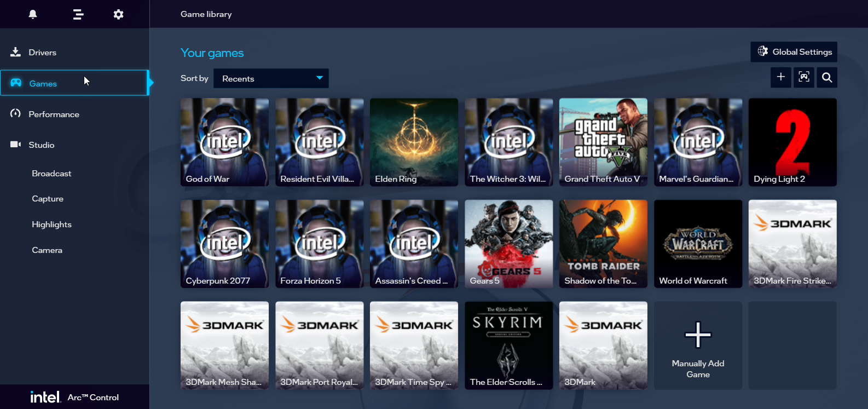Image resolution: width=868 pixels, height=409 pixels.
Task: Select the 3DMark Time Spy tile
Action: pos(414,345)
